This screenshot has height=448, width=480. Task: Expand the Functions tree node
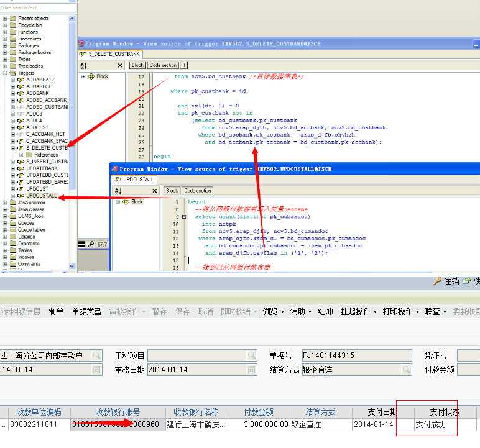pyautogui.click(x=5, y=32)
